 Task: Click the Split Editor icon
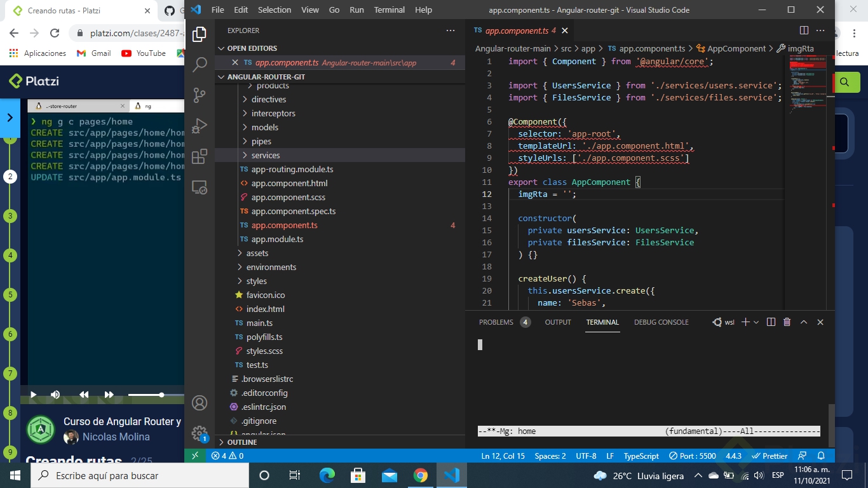point(804,30)
